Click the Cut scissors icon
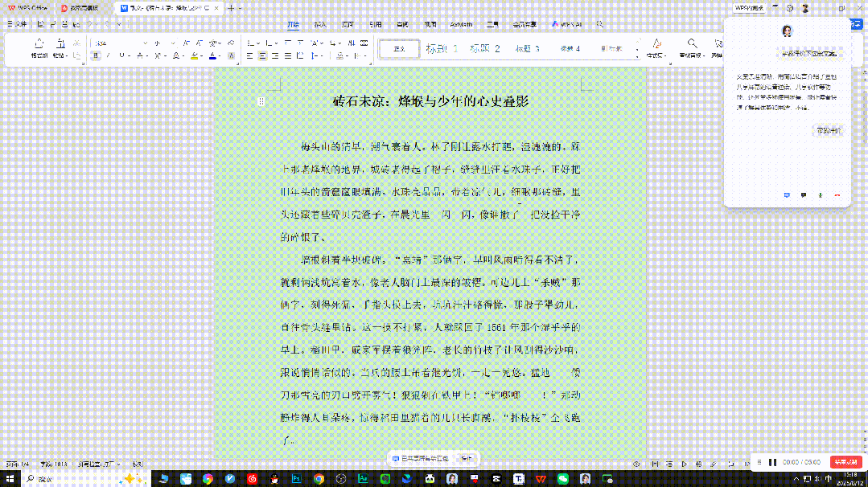868x487 pixels. [77, 43]
